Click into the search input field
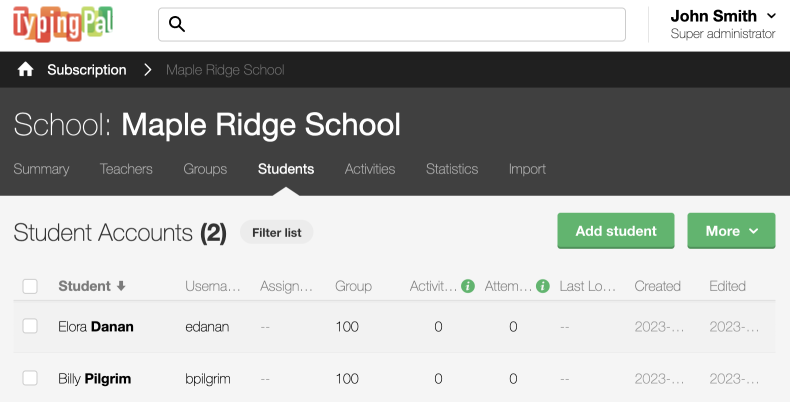This screenshot has height=402, width=790. pos(400,25)
